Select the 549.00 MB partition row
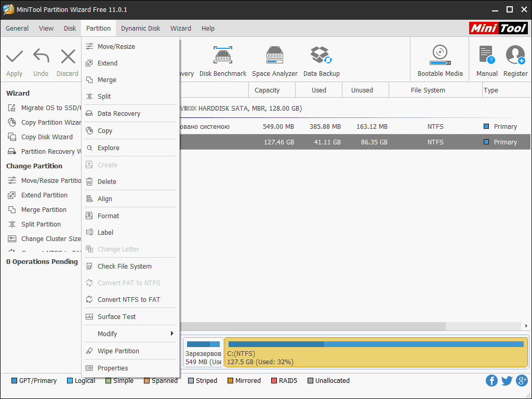 pos(355,127)
